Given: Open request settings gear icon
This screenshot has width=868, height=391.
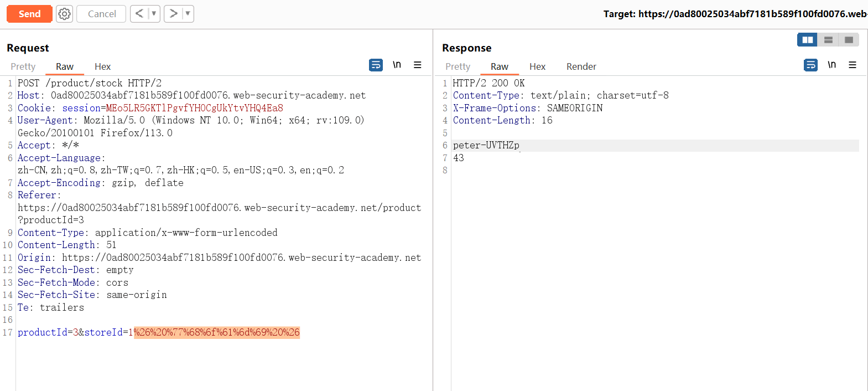Looking at the screenshot, I should (x=65, y=14).
